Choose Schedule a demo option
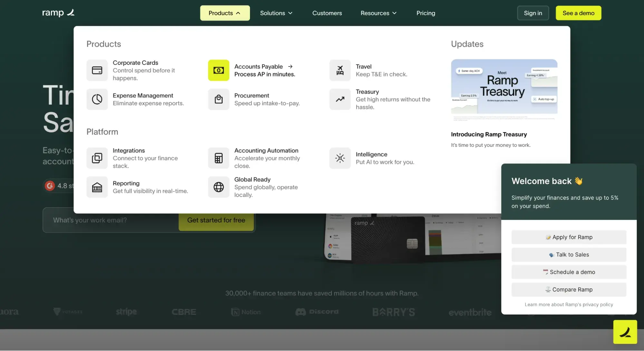 click(569, 272)
